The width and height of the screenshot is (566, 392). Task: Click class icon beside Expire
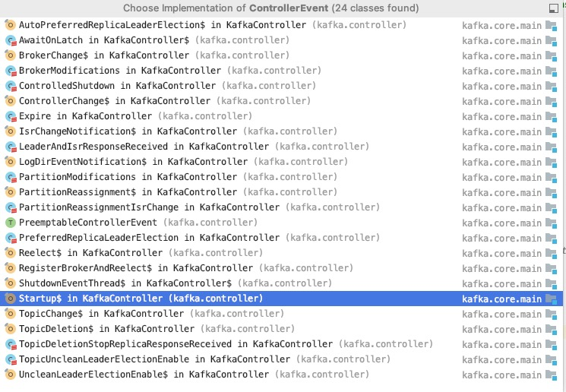(11, 116)
